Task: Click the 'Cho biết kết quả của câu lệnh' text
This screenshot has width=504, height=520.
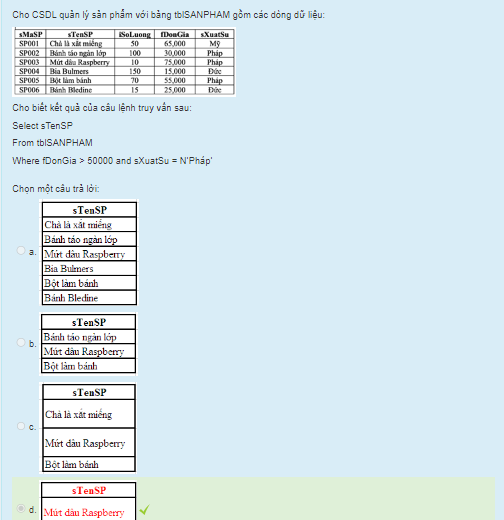Action: pyautogui.click(x=102, y=108)
